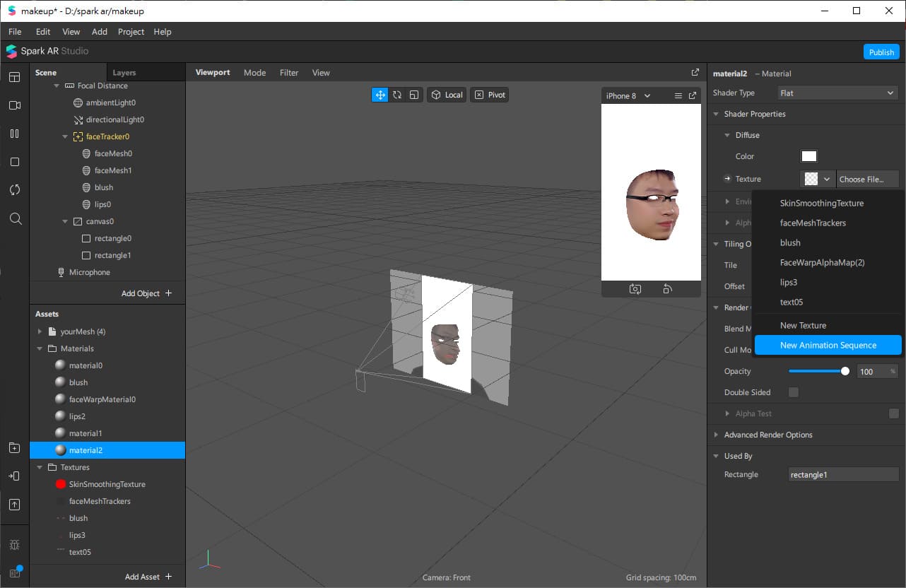Open the Shader Type dropdown

point(837,93)
